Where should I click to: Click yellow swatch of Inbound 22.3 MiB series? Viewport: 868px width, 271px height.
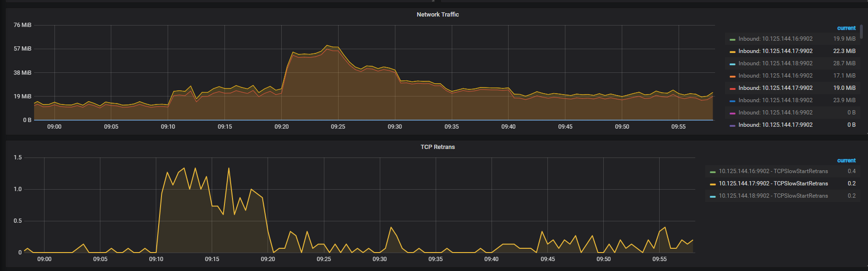[732, 52]
